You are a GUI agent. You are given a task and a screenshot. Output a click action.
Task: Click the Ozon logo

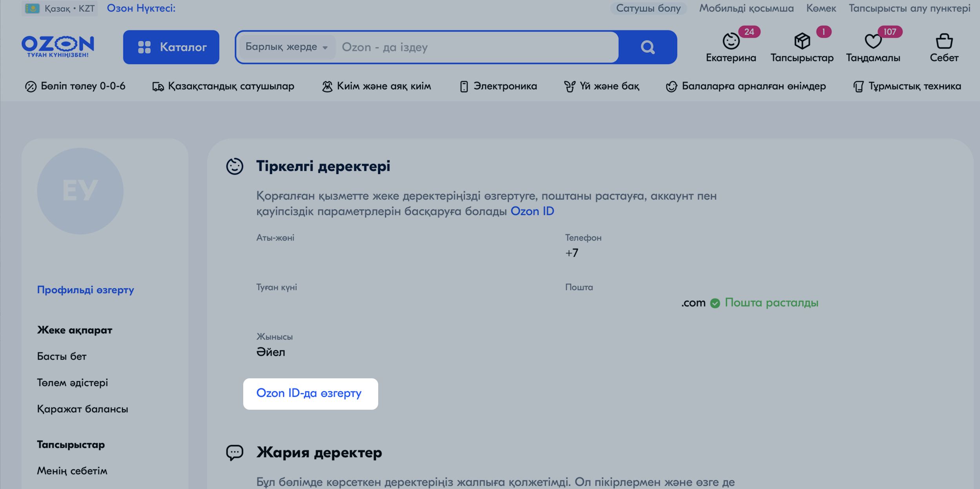click(x=58, y=46)
